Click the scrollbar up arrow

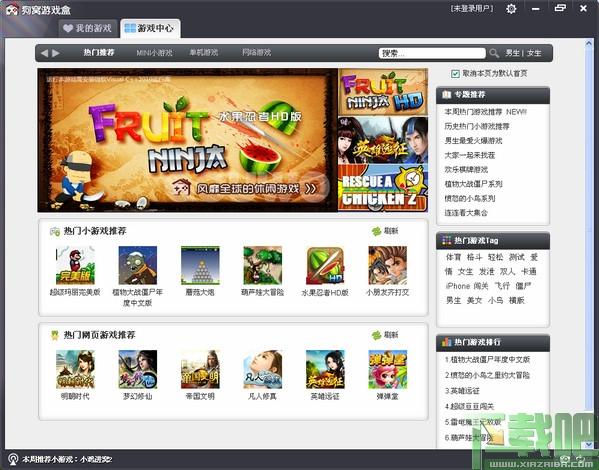click(589, 43)
